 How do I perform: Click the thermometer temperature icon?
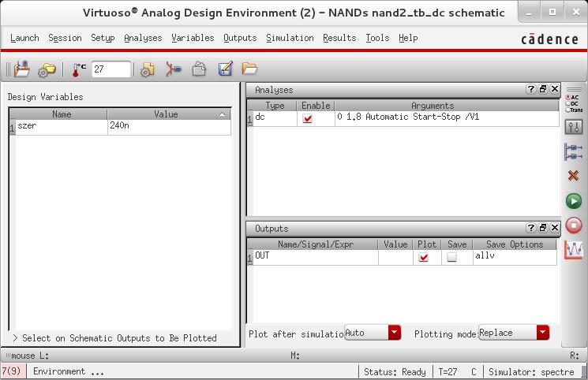tap(78, 69)
